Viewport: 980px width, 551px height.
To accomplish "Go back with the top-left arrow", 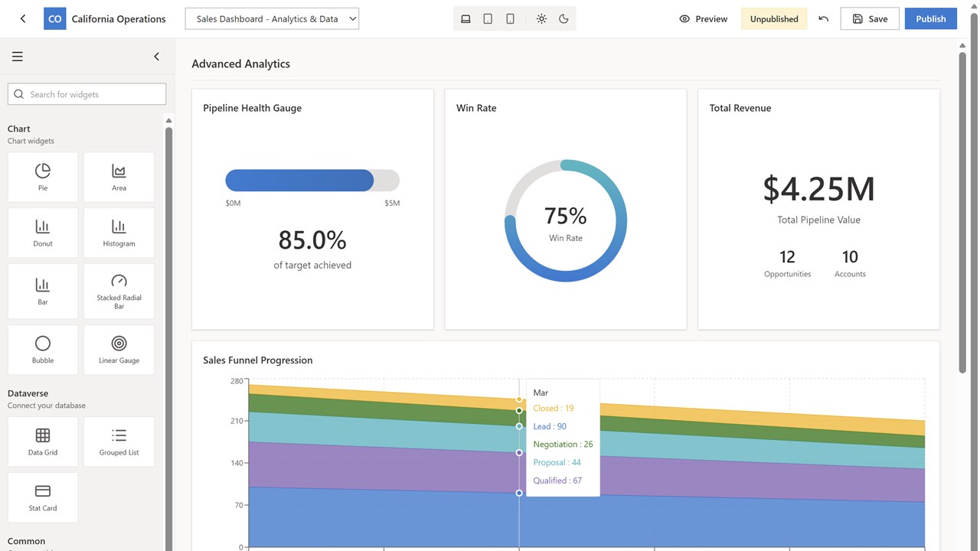I will (x=23, y=19).
